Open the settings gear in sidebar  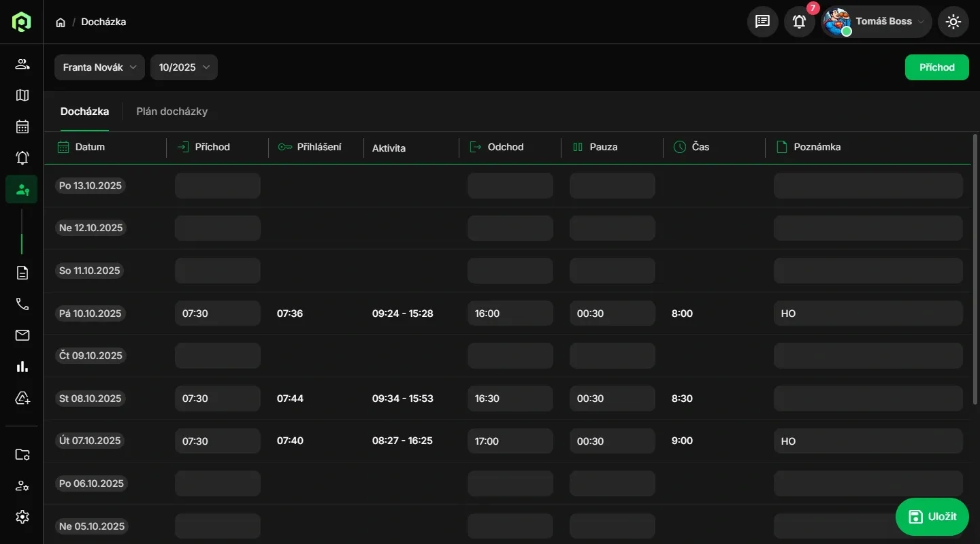click(22, 517)
